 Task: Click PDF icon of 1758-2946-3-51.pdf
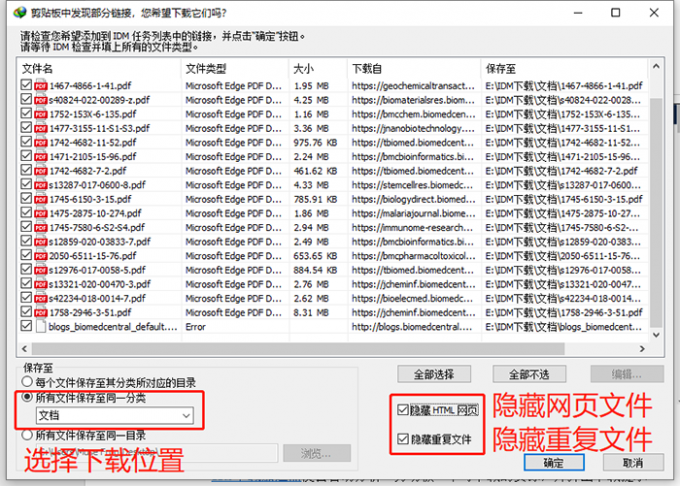(x=41, y=313)
